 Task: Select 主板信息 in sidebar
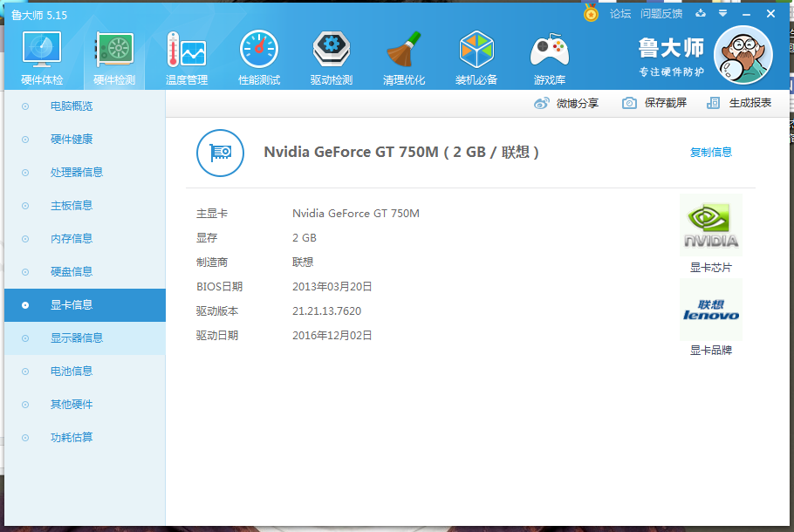click(x=86, y=206)
